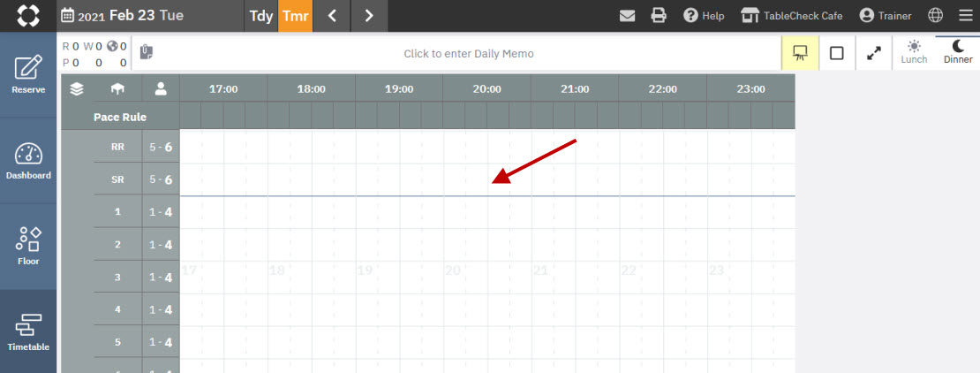Select the RR table row label

(x=117, y=147)
